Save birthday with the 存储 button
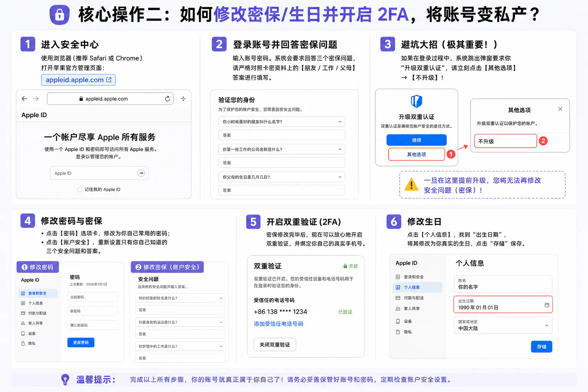The height and width of the screenshot is (392, 588). tap(542, 346)
